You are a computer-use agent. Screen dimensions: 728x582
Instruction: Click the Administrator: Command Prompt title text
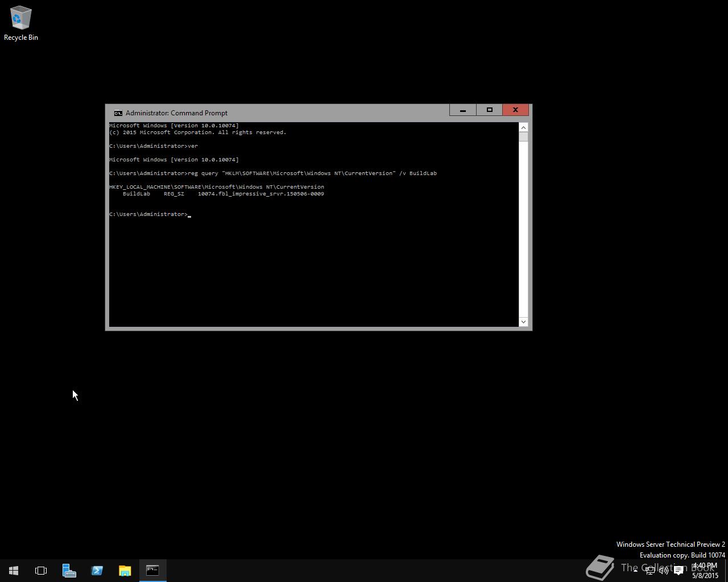[x=176, y=113]
